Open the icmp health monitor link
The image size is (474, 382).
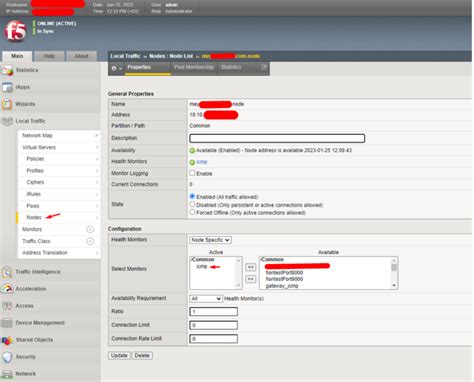pos(202,162)
